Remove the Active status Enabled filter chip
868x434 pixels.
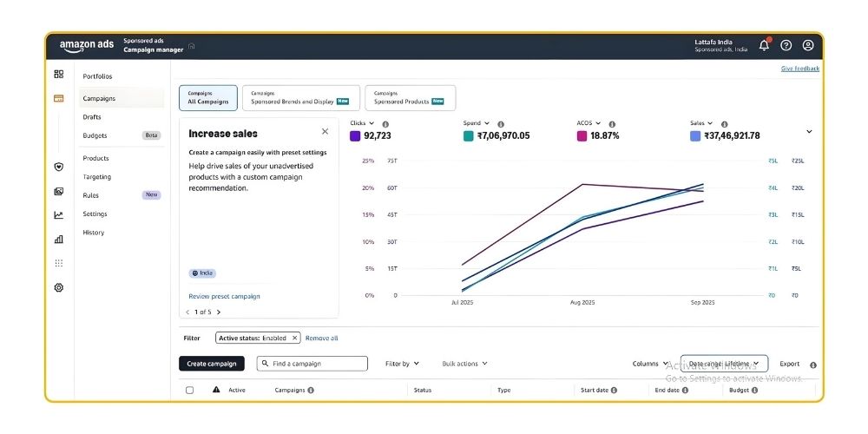(295, 338)
